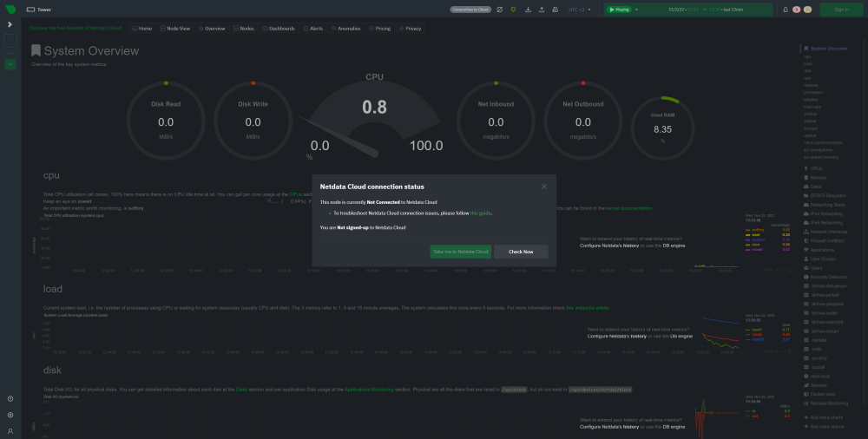Close the Netdata Cloud connection dialog
Image resolution: width=868 pixels, height=439 pixels.
pos(544,187)
